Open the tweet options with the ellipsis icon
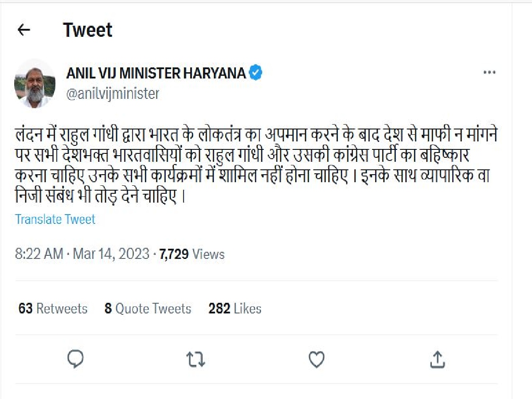This screenshot has width=532, height=399. tap(490, 72)
